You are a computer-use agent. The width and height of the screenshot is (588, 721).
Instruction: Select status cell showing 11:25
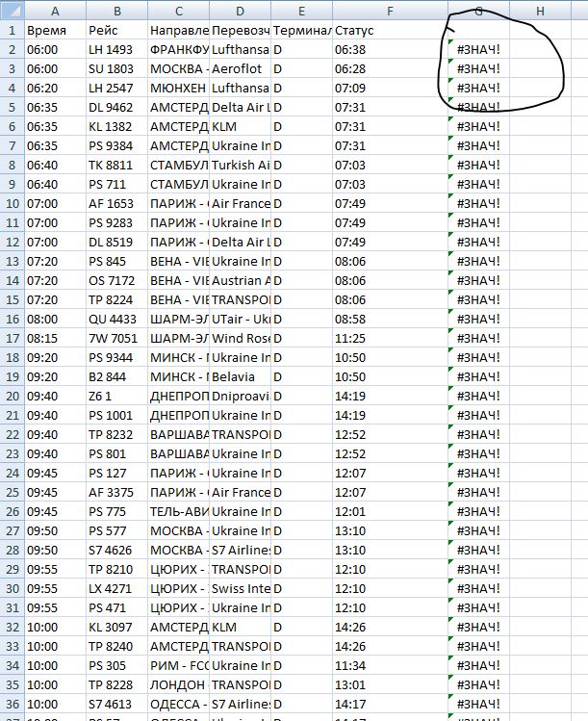pyautogui.click(x=390, y=338)
